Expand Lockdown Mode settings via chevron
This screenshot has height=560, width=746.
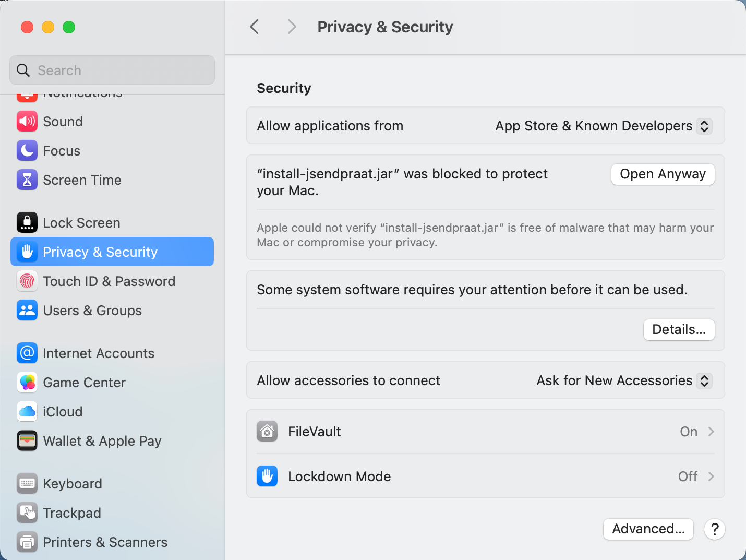point(711,476)
